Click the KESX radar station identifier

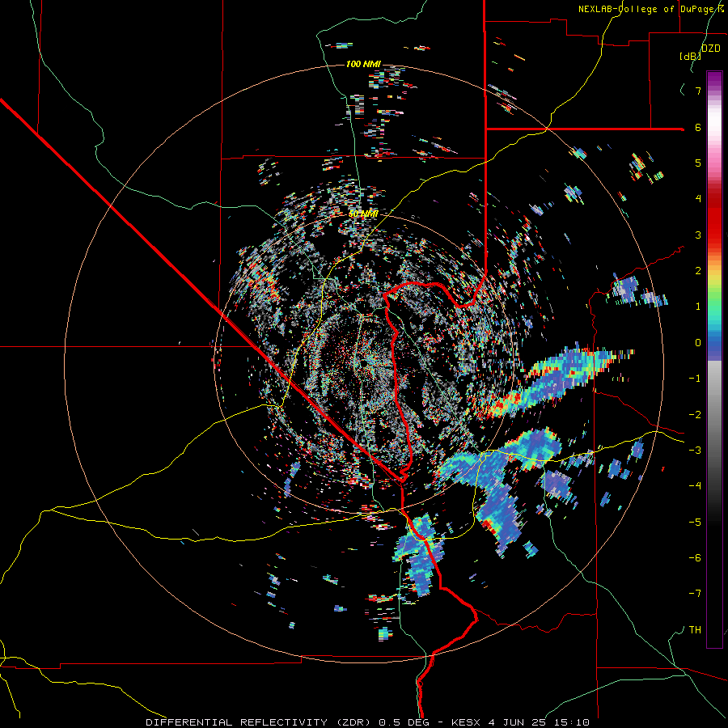coord(467,722)
